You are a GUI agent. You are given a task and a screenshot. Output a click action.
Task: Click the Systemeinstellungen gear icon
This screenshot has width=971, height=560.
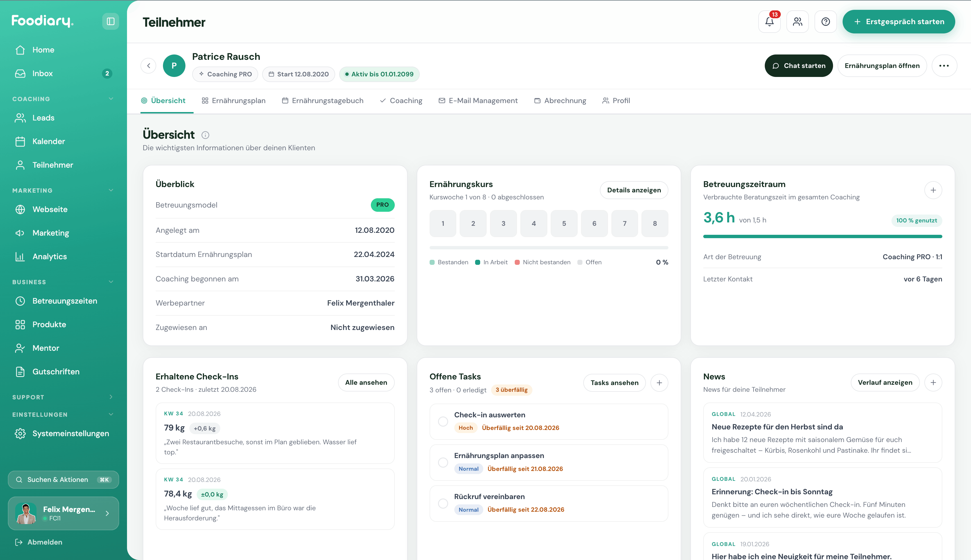pos(20,433)
